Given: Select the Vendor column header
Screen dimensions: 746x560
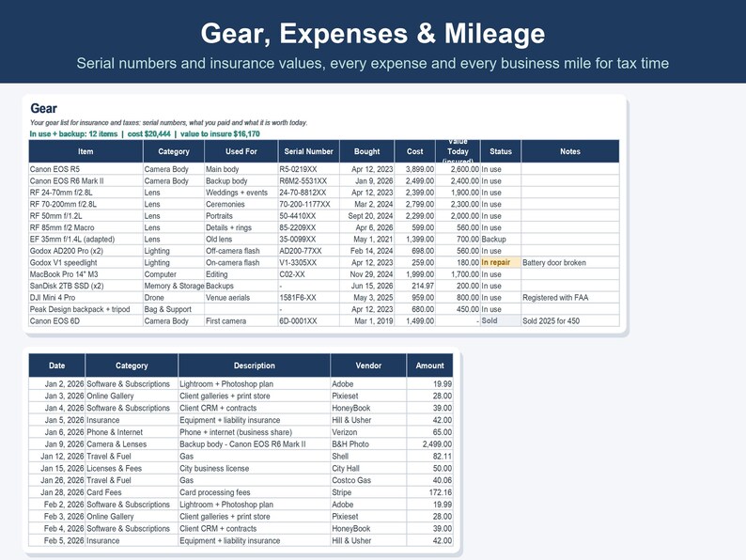Looking at the screenshot, I should click(368, 366).
